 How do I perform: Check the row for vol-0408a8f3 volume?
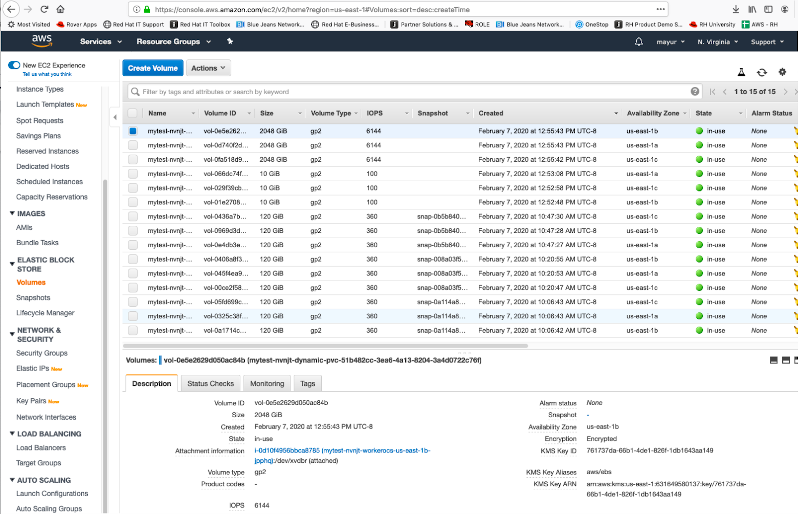[133, 259]
